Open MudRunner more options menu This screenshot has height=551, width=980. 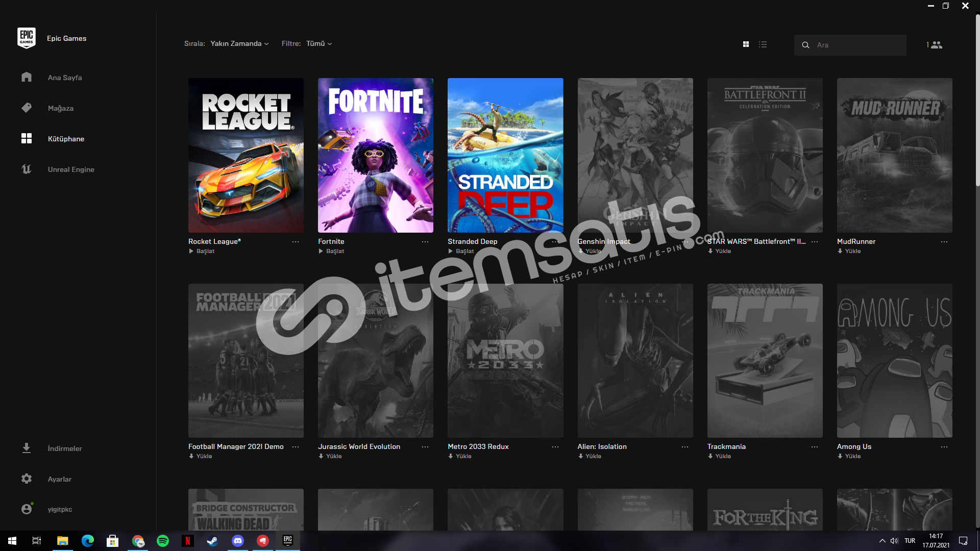tap(944, 242)
